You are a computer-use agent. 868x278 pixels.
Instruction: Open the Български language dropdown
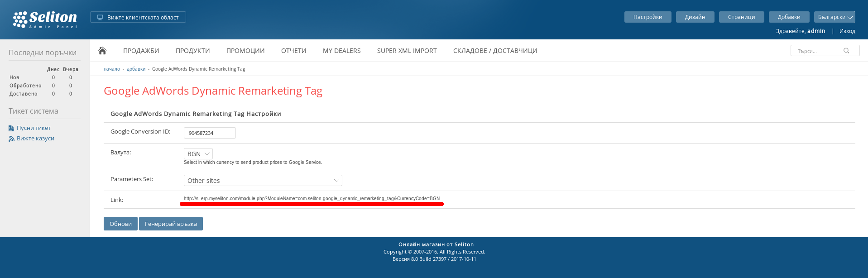(x=834, y=17)
